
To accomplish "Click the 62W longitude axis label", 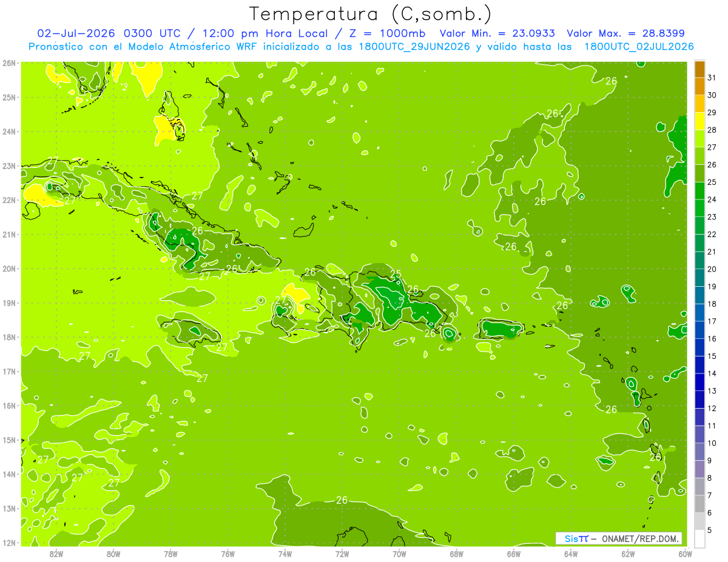I will pos(628,554).
